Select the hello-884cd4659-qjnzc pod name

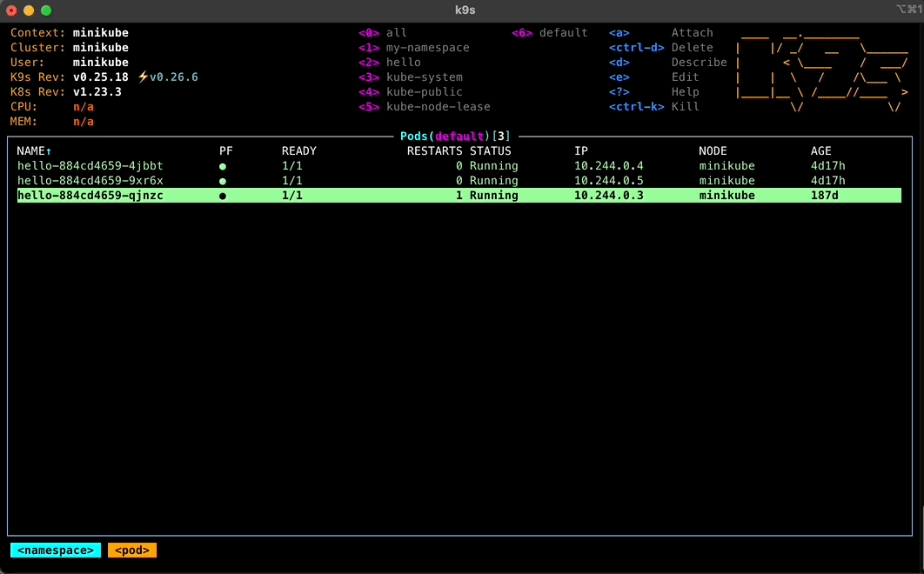[90, 195]
